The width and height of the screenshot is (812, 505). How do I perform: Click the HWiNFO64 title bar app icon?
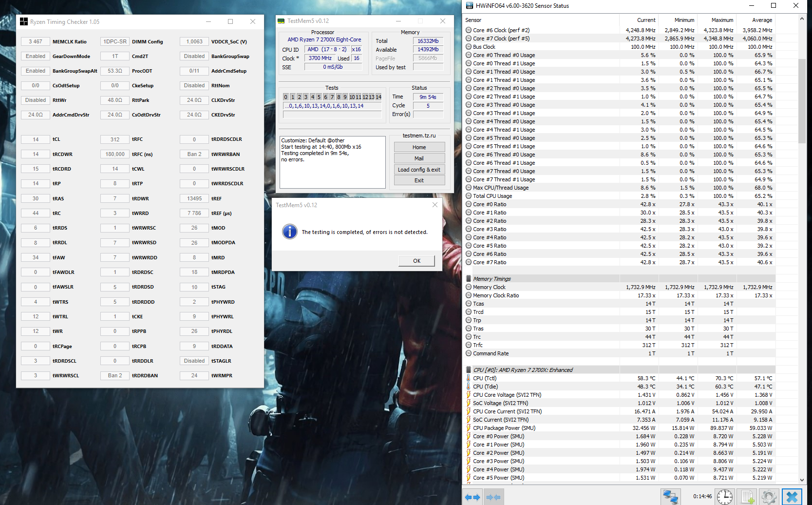click(470, 6)
